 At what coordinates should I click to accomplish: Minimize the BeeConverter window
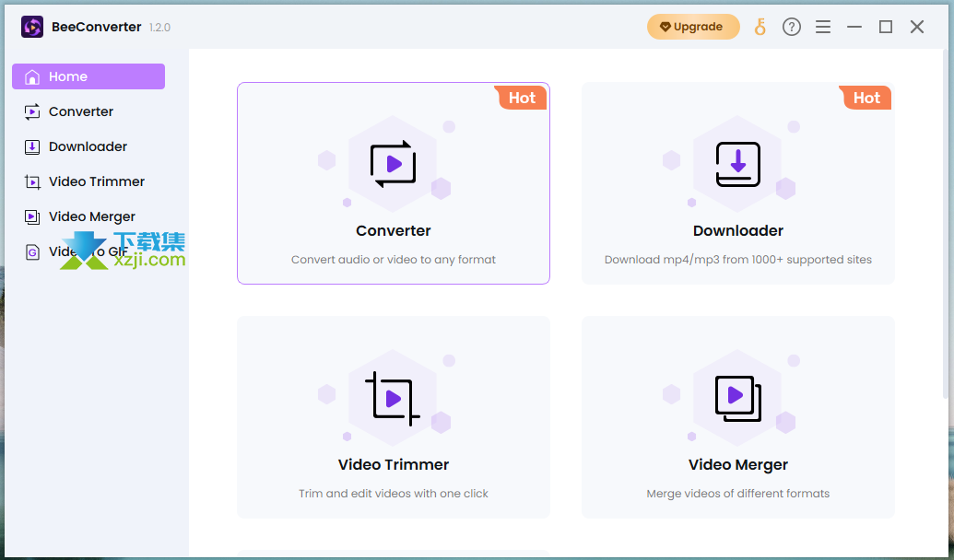(x=854, y=27)
